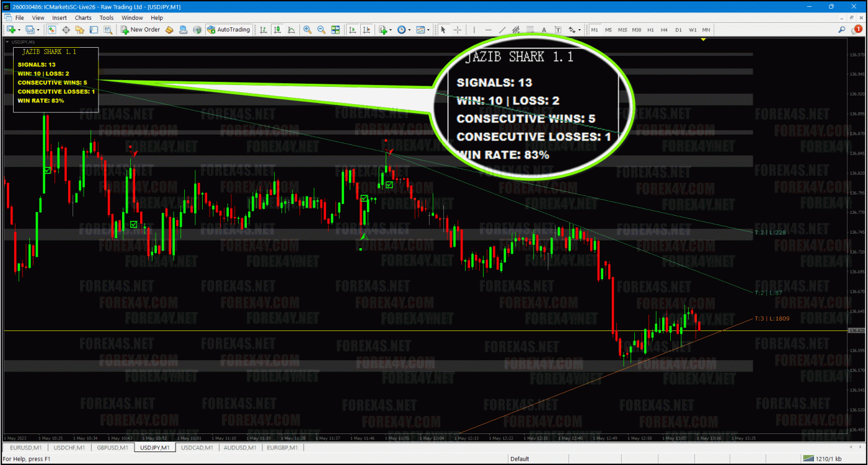Toggle the Chart Shift button
This screenshot has width=868, height=465.
coord(366,30)
